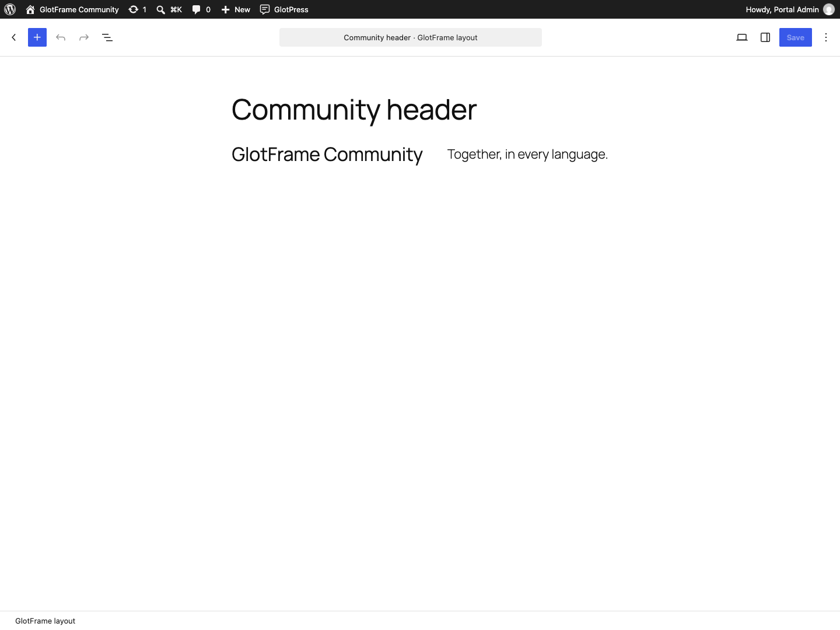Viewport: 840px width, 630px height.
Task: Toggle the blue block inserter plus button
Action: 37,37
